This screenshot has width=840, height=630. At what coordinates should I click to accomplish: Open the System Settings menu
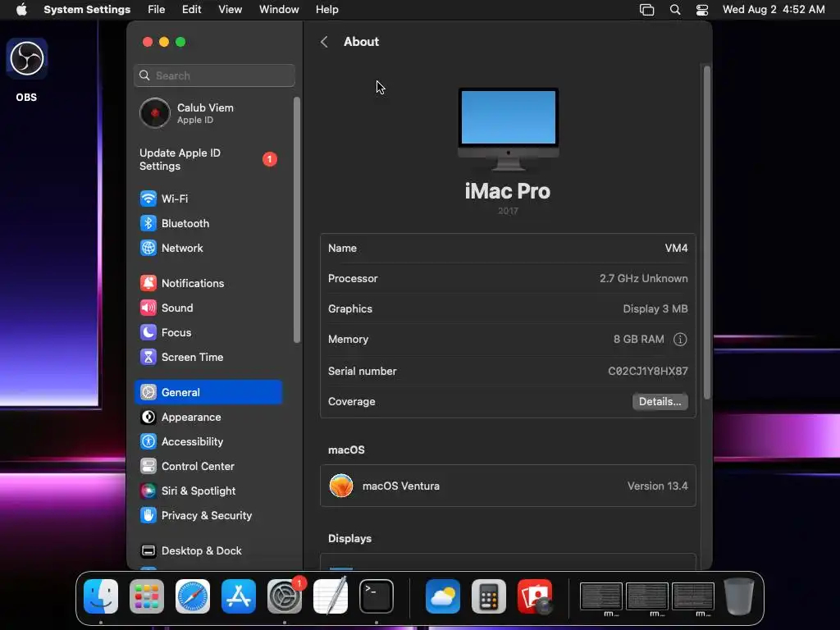pos(87,10)
